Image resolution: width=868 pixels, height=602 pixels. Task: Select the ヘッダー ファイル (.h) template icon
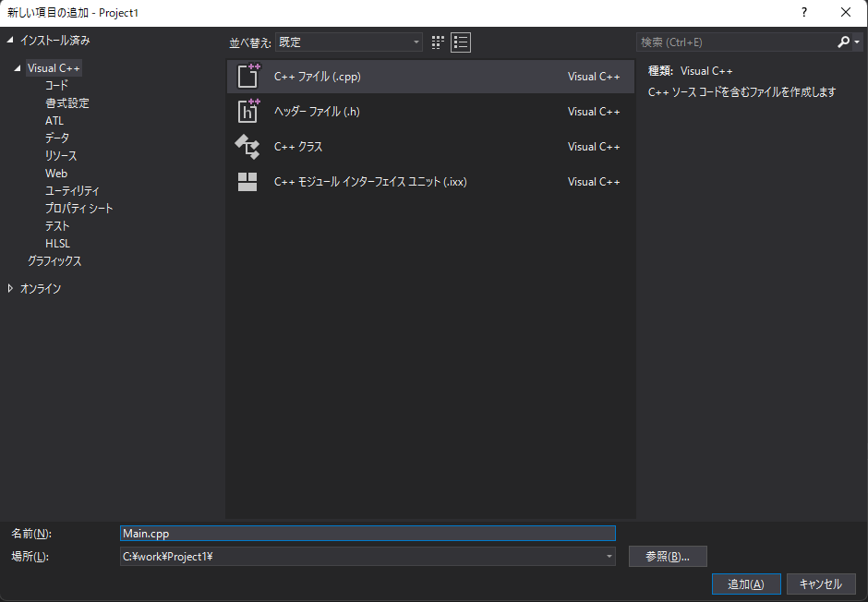248,111
